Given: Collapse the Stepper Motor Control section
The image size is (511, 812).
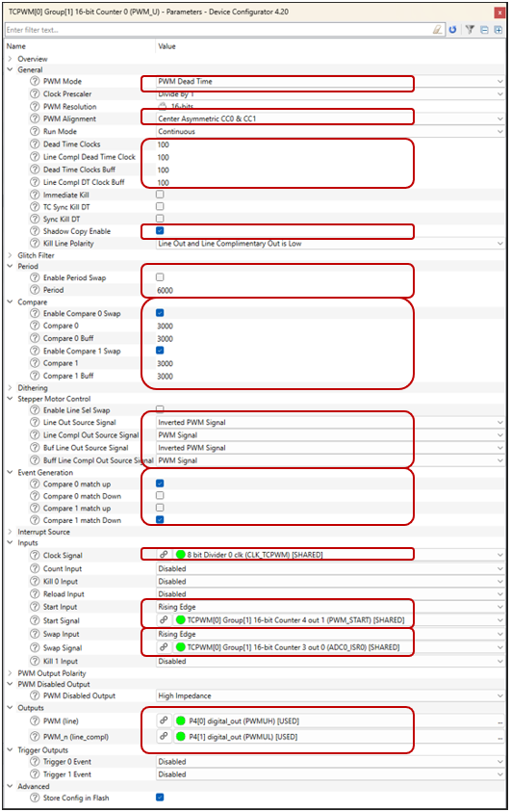Looking at the screenshot, I should click(10, 399).
